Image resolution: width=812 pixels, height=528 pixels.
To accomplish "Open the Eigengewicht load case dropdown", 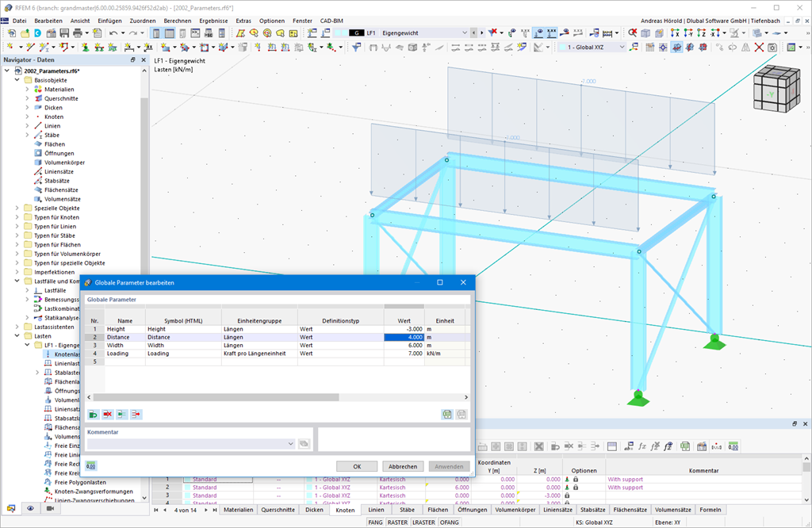I will pos(465,33).
